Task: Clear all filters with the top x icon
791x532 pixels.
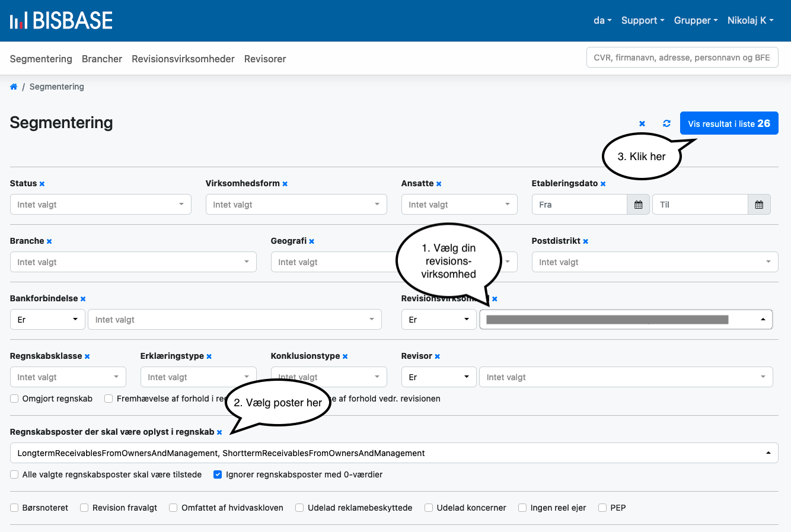Action: tap(642, 123)
